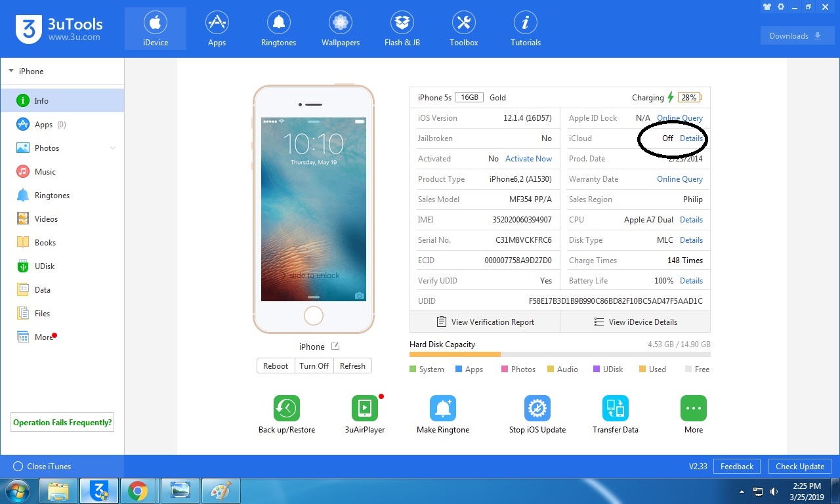Open settings gear icon in title bar
The height and width of the screenshot is (504, 840).
(781, 7)
